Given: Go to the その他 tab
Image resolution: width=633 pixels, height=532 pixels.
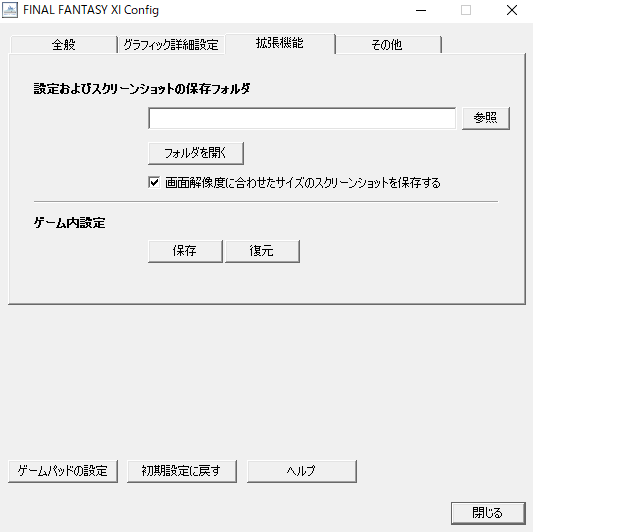Looking at the screenshot, I should (387, 45).
